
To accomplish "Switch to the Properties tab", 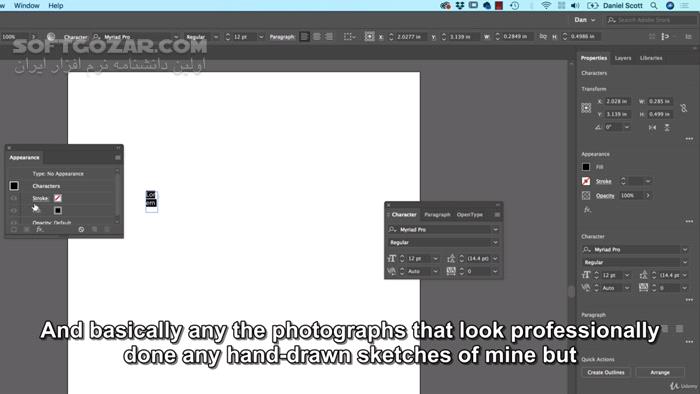I will pos(594,58).
